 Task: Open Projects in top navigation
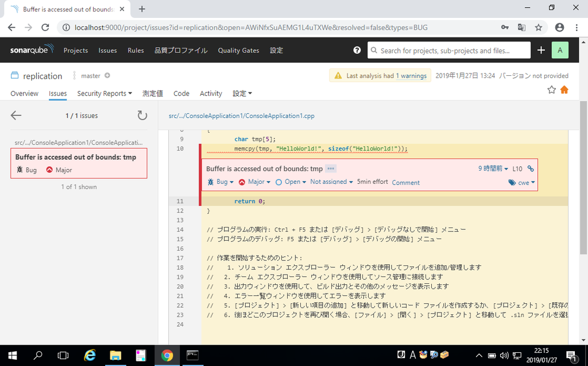point(76,51)
